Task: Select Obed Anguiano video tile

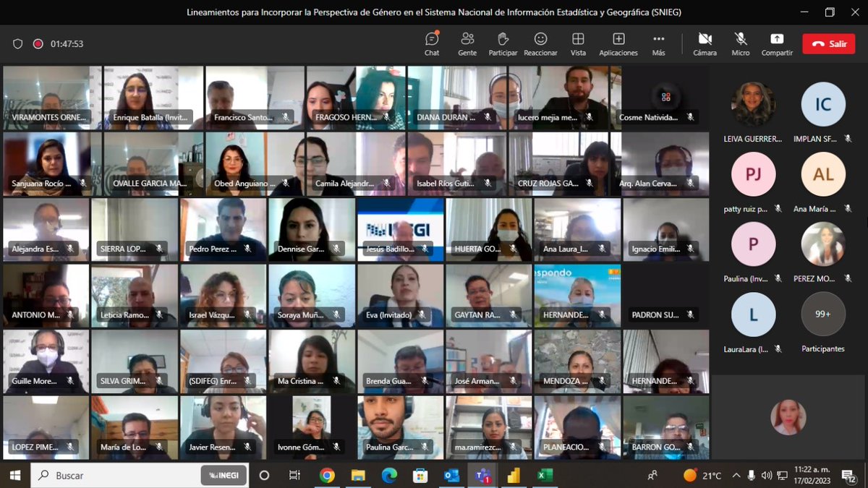Action: coord(255,164)
